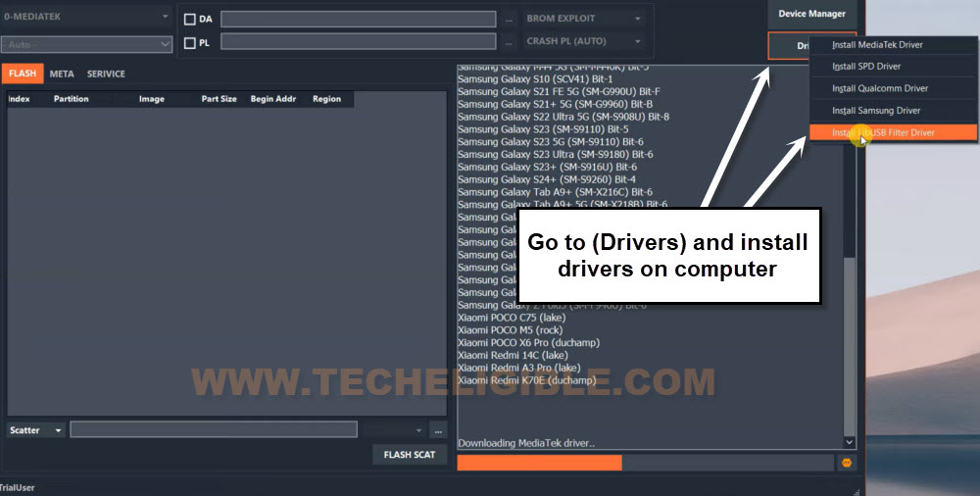This screenshot has height=496, width=980.
Task: Select Samsung Galaxy Tab A9+ (SM-X216C) line
Action: [x=555, y=192]
